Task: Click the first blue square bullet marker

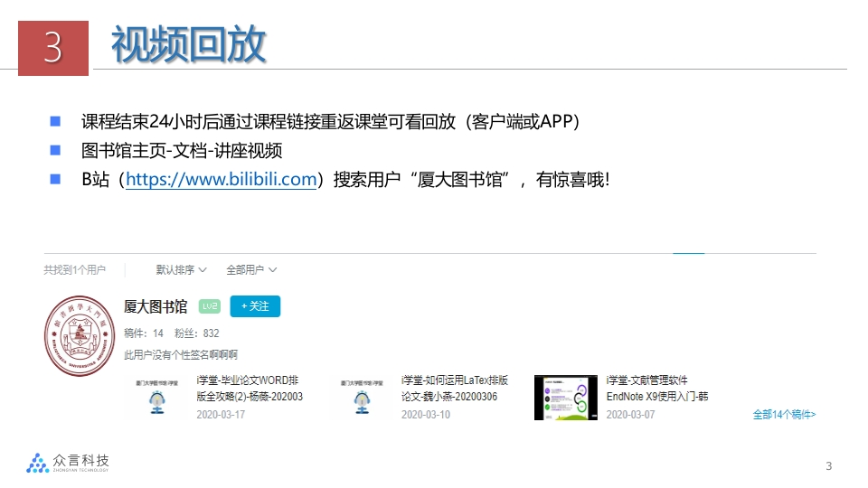Action: [x=55, y=121]
